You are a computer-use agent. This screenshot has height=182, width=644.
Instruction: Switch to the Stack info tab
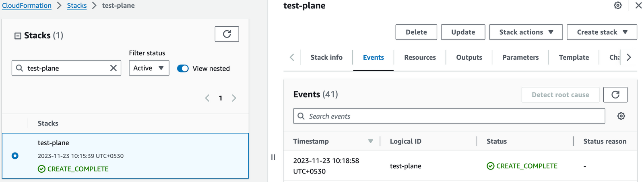click(326, 57)
